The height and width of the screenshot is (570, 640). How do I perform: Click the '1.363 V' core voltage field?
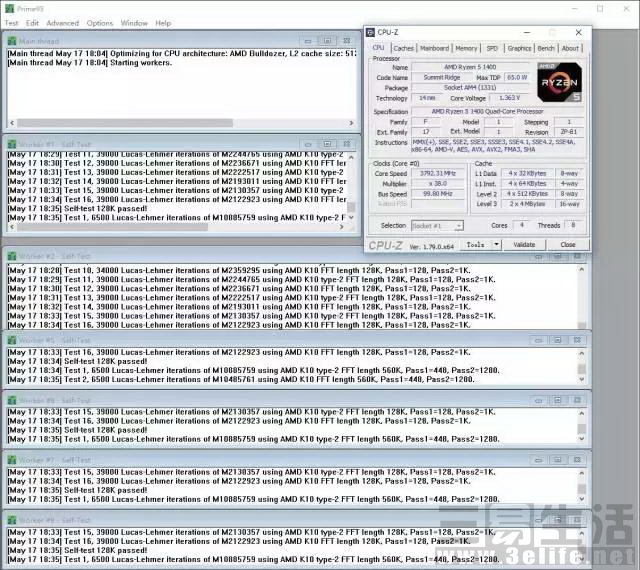[x=509, y=98]
